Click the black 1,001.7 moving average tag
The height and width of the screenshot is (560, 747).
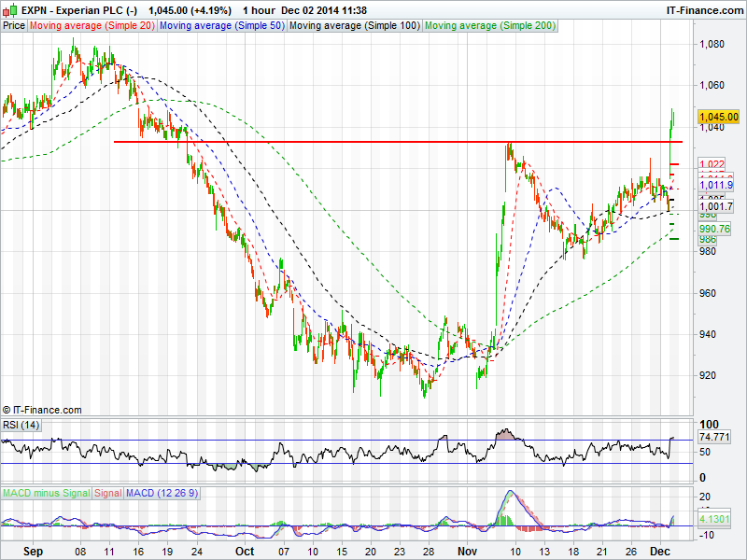coord(716,206)
